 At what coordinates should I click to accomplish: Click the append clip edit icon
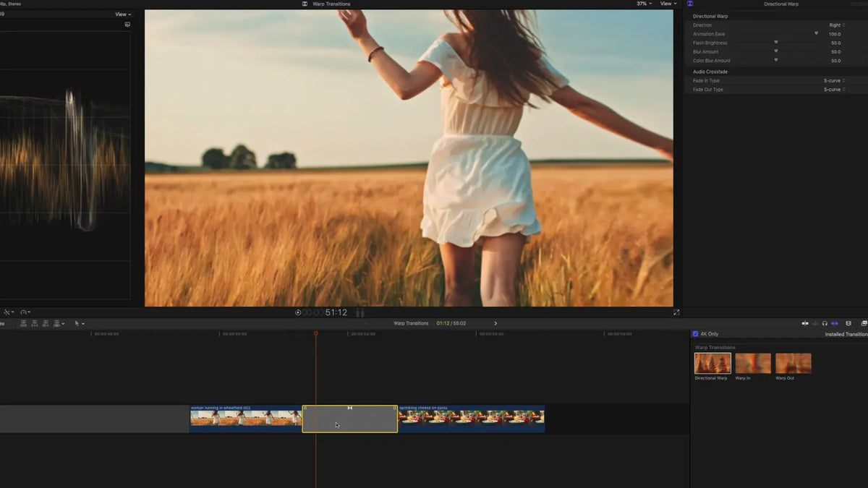pos(46,323)
